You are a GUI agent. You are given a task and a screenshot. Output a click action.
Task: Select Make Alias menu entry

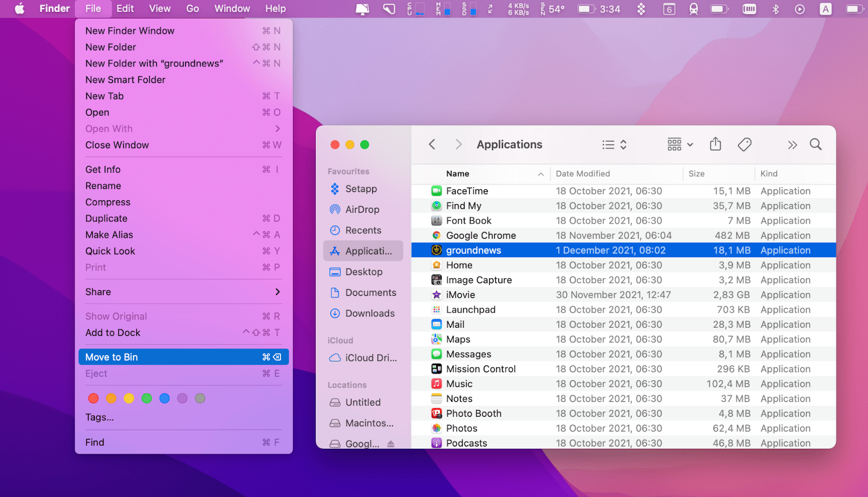click(183, 234)
